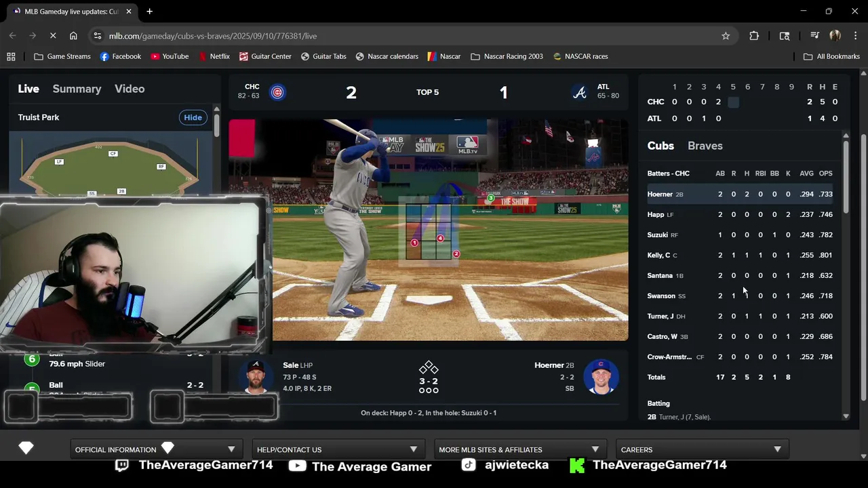Click the CF position on field diagram
Image resolution: width=868 pixels, height=488 pixels.
point(113,153)
